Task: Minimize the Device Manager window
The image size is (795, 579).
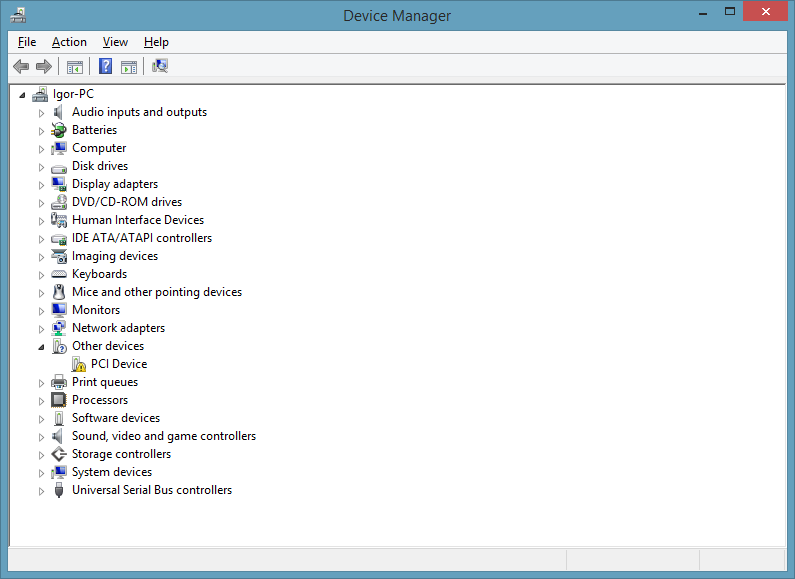Action: (703, 12)
